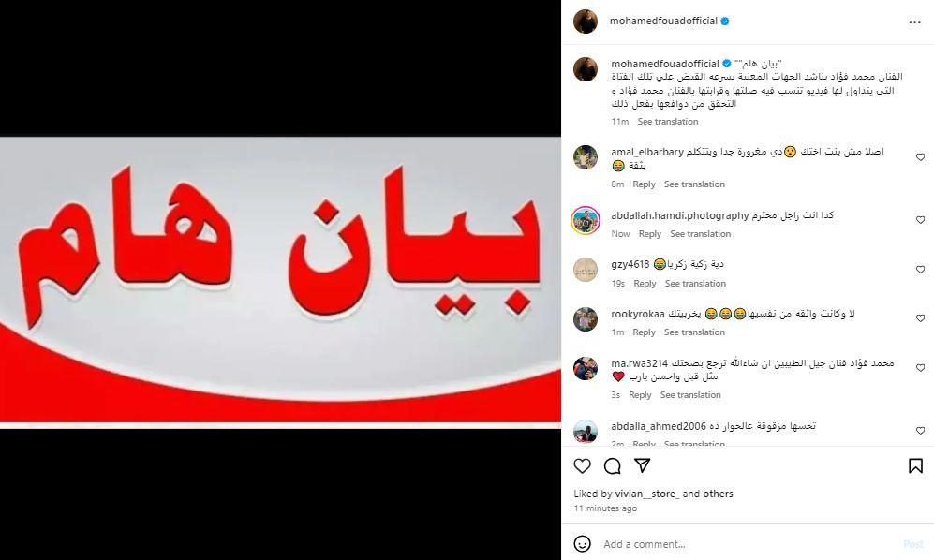
Task: Open abdalla_ahmed2006's profile username
Action: pos(659,426)
